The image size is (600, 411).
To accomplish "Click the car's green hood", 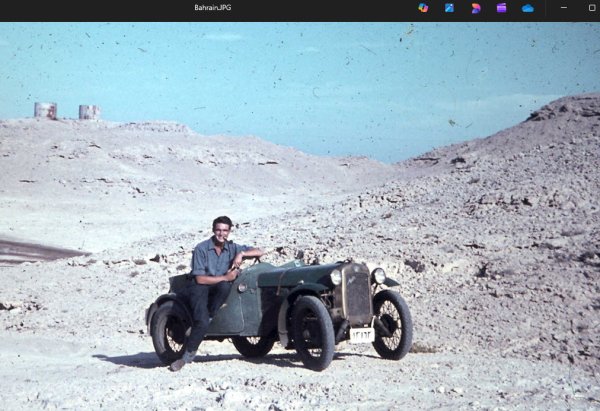I will pyautogui.click(x=299, y=273).
